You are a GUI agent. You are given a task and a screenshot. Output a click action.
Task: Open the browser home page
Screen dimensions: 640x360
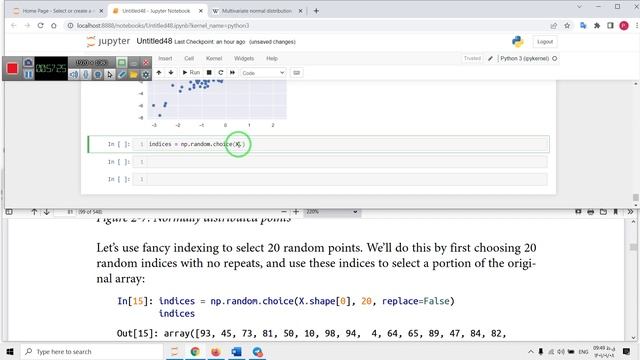(x=54, y=25)
